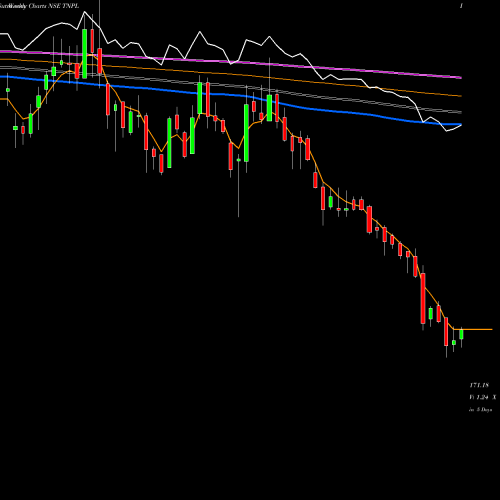Click the thick blue moving average line
This screenshot has height=500, width=500.
pos(231,95)
